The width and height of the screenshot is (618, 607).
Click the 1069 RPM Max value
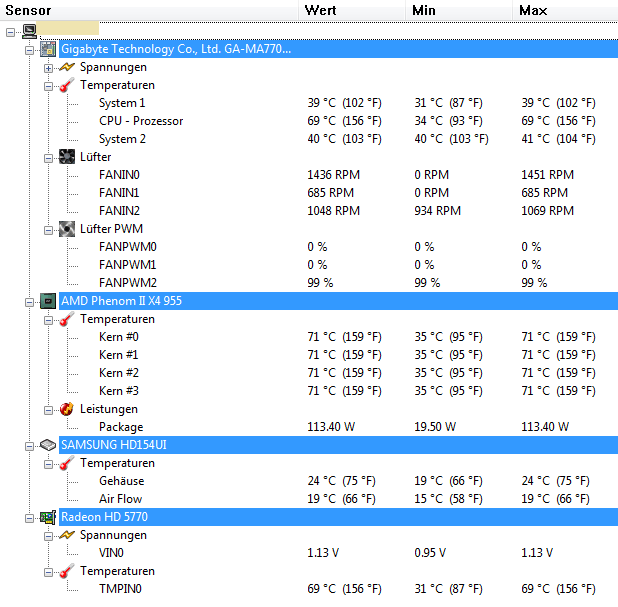click(x=547, y=211)
